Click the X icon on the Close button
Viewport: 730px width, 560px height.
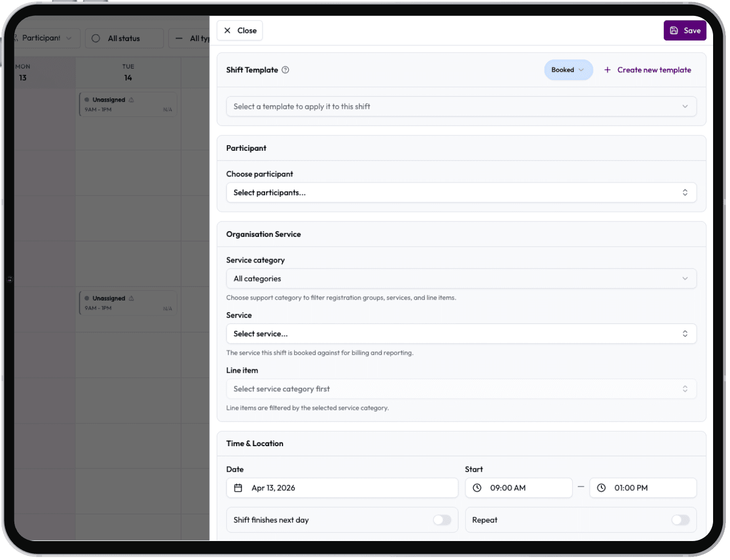[228, 31]
